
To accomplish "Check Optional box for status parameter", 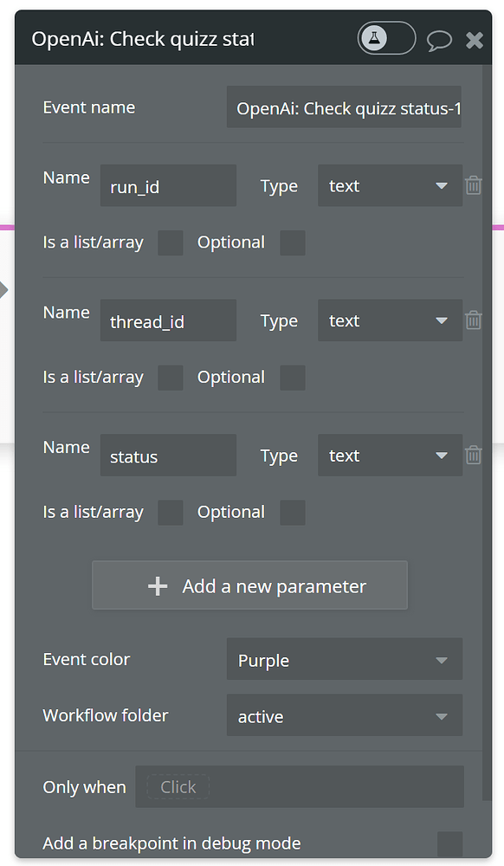I will coord(293,513).
